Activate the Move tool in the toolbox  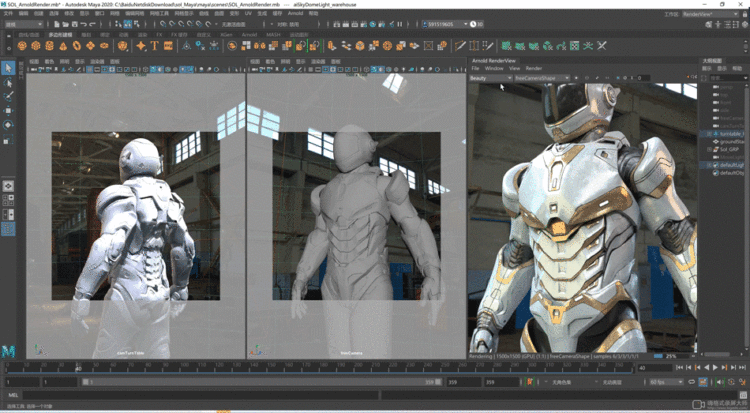pyautogui.click(x=8, y=111)
